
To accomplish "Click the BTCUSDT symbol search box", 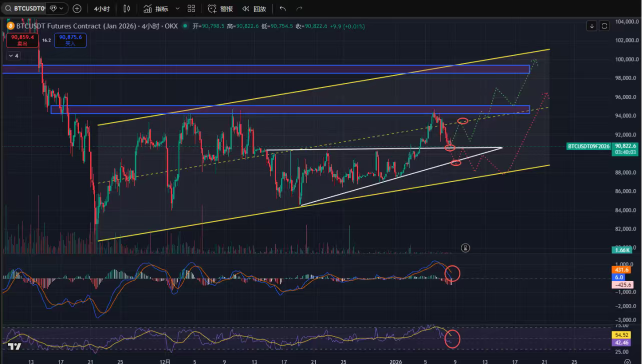I will (x=25, y=8).
